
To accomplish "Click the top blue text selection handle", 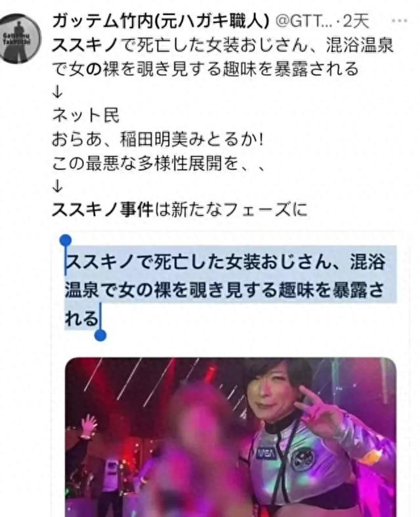I will pos(66,240).
